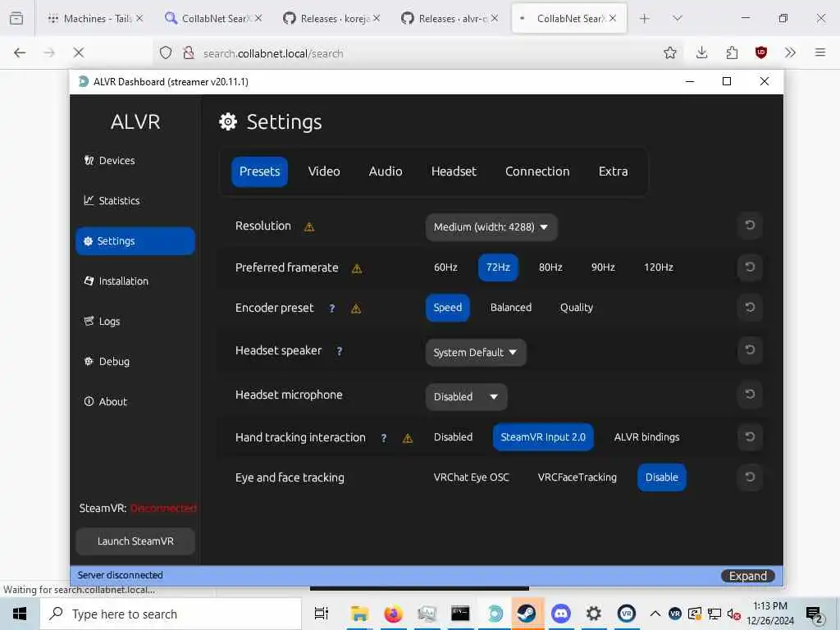Open the Headset microphone Disabled dropdown
Viewport: 840px width, 630px height.
click(x=466, y=397)
